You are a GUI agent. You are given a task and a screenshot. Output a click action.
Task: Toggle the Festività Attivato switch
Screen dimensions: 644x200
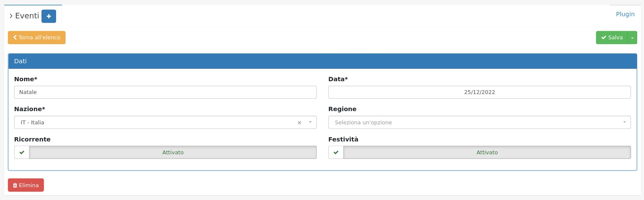point(487,153)
